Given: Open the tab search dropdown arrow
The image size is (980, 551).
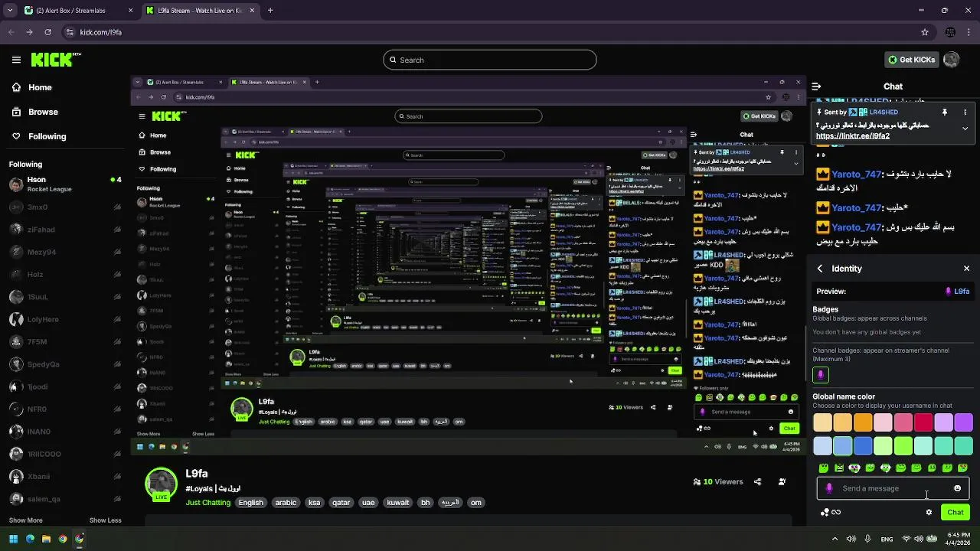Looking at the screenshot, I should 11,11.
